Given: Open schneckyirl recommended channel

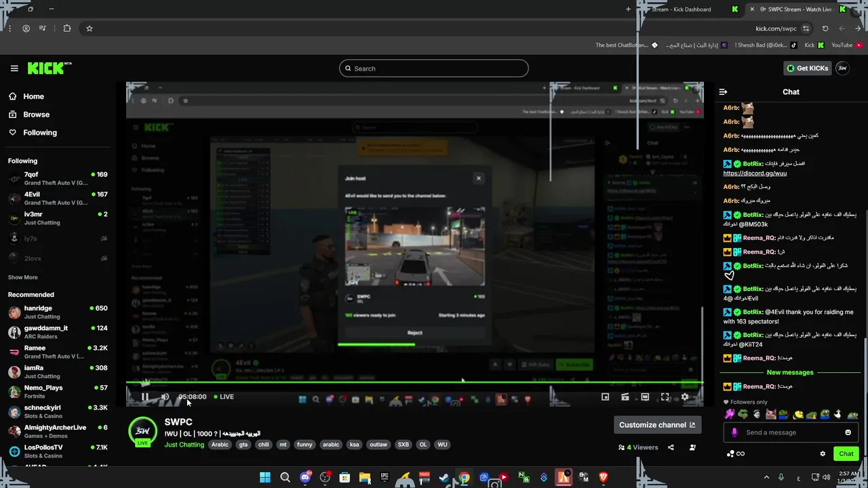Looking at the screenshot, I should (58, 411).
